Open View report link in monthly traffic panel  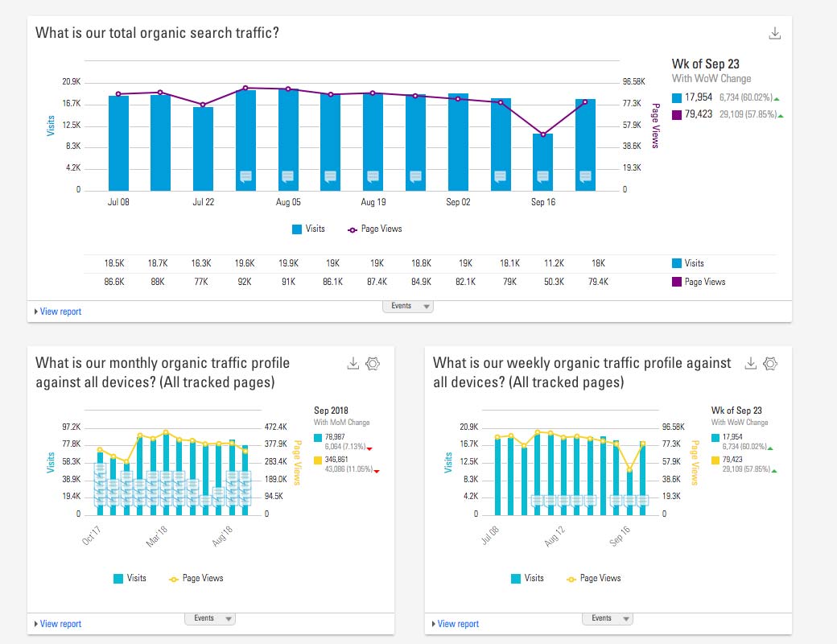click(x=60, y=624)
